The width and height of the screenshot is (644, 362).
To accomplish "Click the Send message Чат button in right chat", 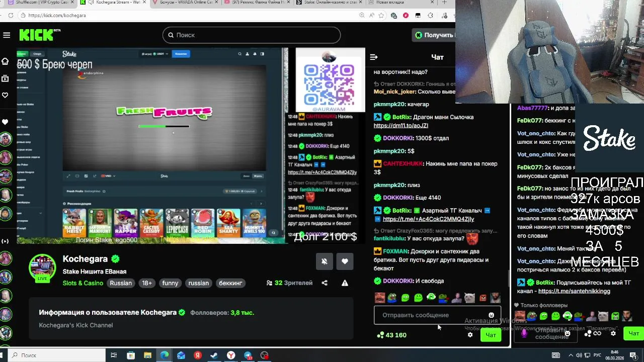I will (x=633, y=333).
